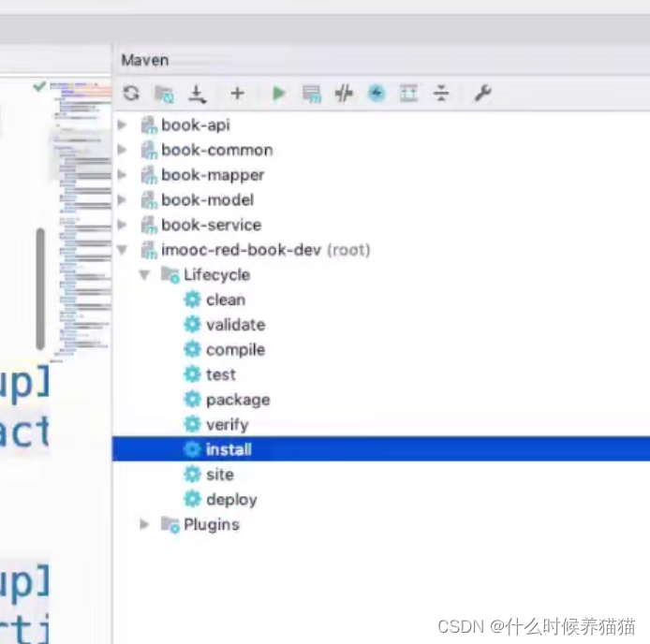Expand the book-service module
650x644 pixels.
tap(123, 225)
